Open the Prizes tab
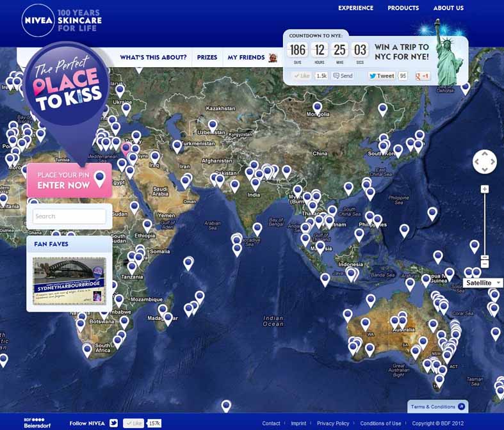 coord(207,57)
